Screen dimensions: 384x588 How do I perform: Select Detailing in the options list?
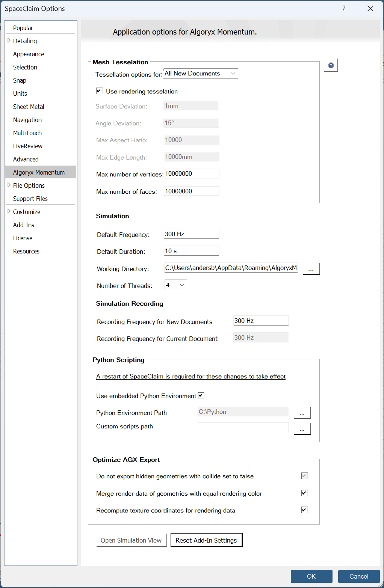[x=25, y=41]
